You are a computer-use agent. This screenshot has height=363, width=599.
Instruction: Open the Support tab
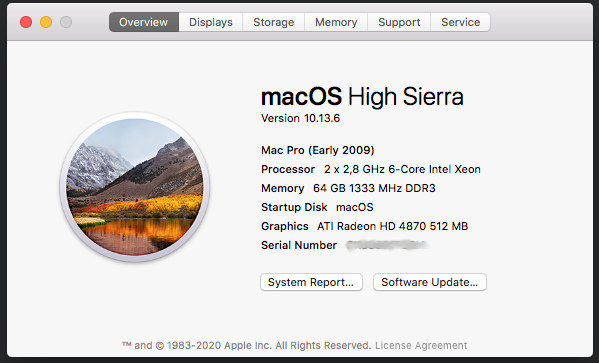pos(399,22)
